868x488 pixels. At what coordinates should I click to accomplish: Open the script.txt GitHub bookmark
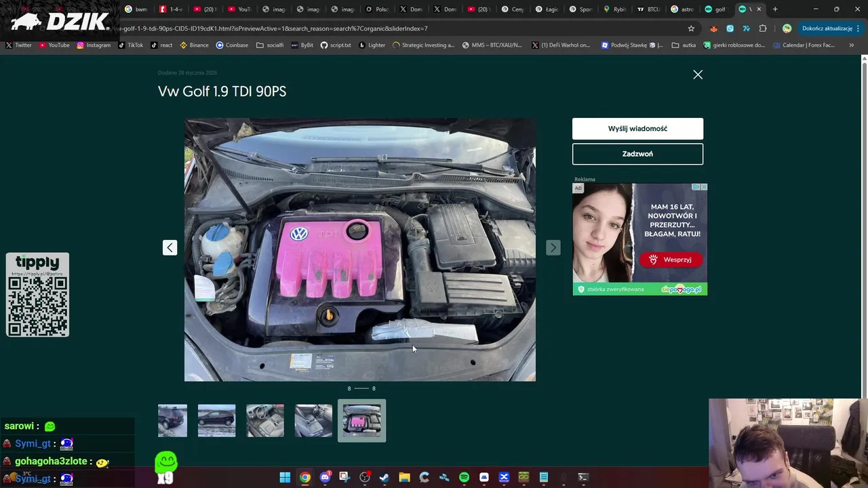(336, 45)
